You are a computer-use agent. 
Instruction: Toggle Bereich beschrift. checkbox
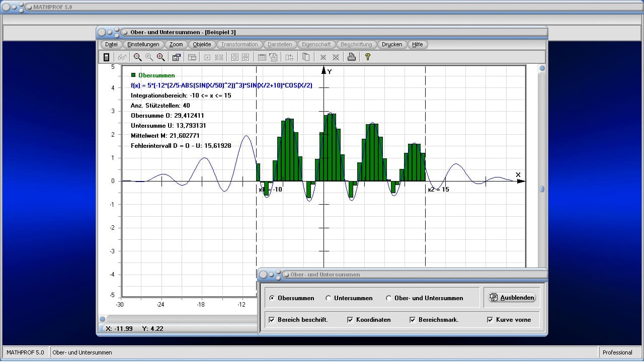[272, 320]
